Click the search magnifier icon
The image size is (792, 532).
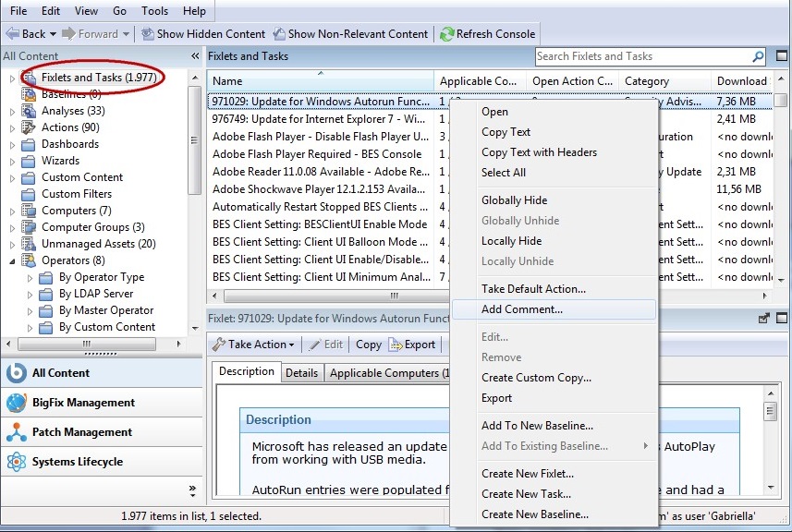tap(757, 56)
